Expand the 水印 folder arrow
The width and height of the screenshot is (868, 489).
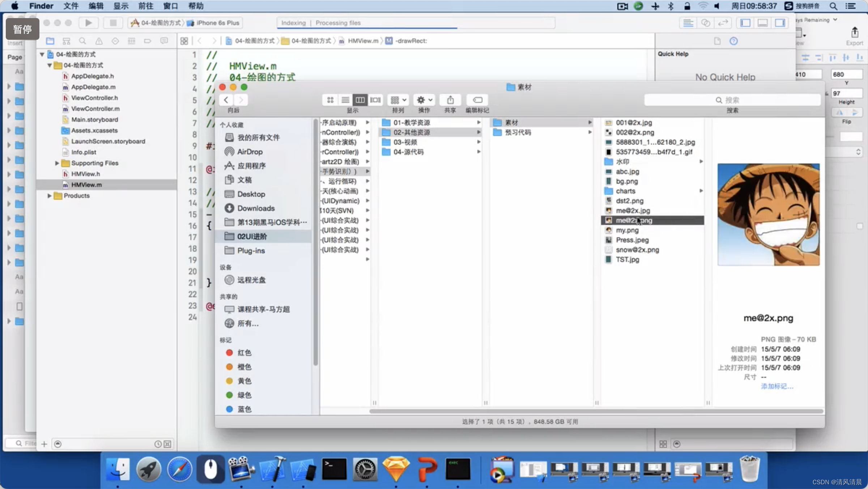[x=701, y=161]
